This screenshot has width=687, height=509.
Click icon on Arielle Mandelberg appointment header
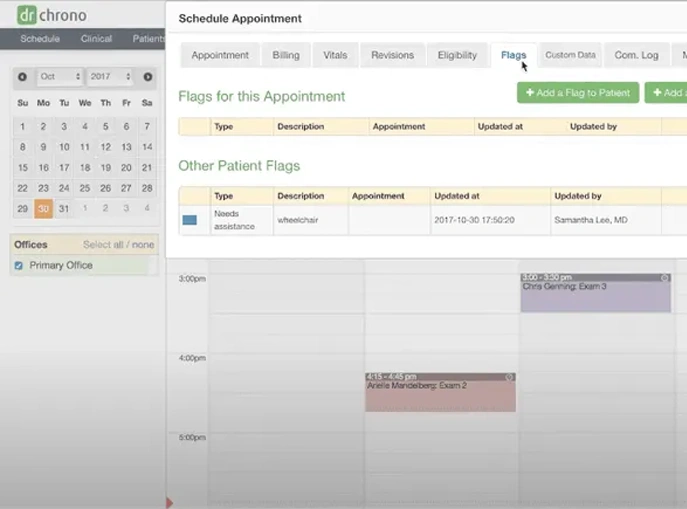point(509,377)
